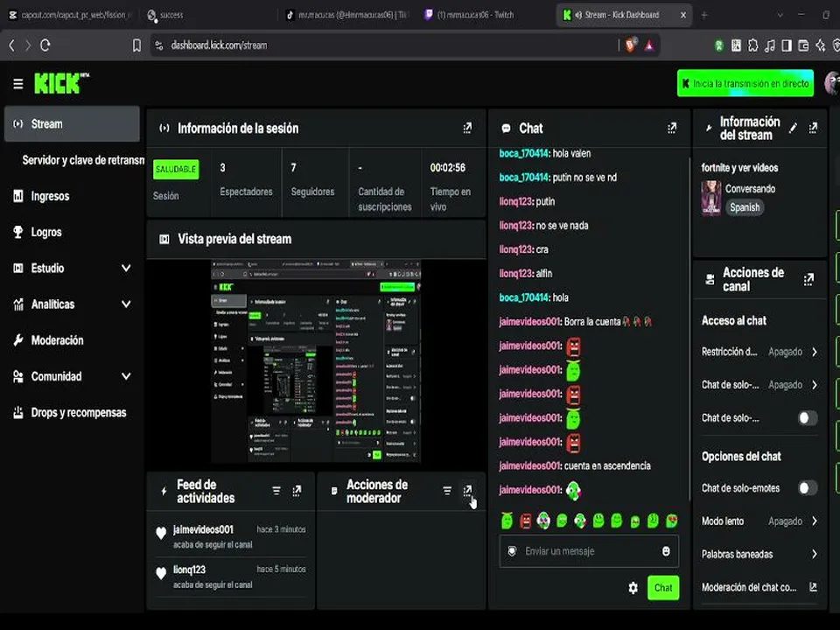The width and height of the screenshot is (840, 630).
Task: Click boca_170414 username on hola valen message
Action: click(x=524, y=153)
